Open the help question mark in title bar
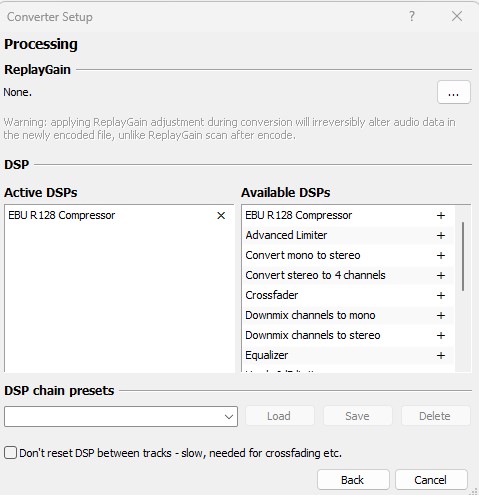Screen dimensions: 479x495 (x=412, y=16)
